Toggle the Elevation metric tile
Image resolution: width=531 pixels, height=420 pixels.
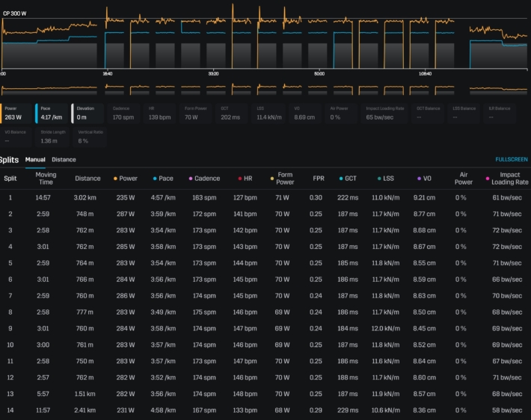pyautogui.click(x=88, y=113)
